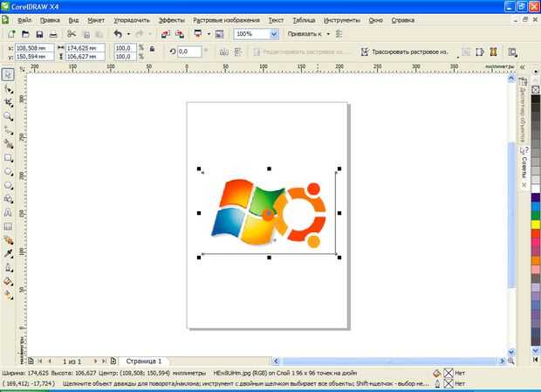Click the Open folder icon
Image resolution: width=541 pixels, height=392 pixels.
pyautogui.click(x=25, y=34)
